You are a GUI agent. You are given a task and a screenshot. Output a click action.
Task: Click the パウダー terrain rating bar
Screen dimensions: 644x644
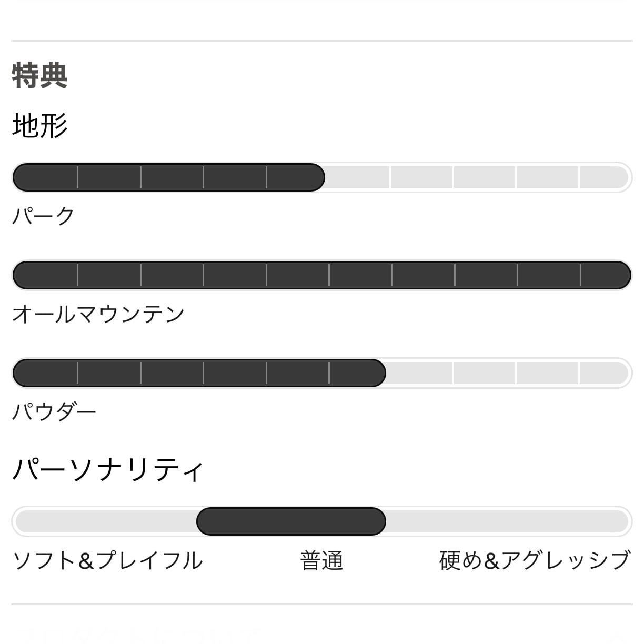click(321, 373)
